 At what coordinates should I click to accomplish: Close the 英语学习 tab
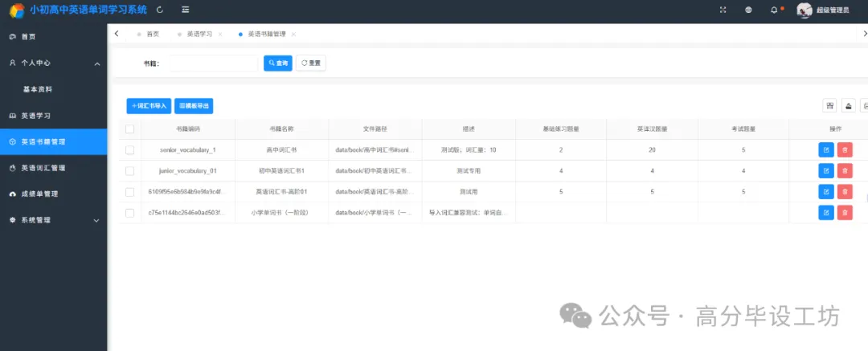220,35
